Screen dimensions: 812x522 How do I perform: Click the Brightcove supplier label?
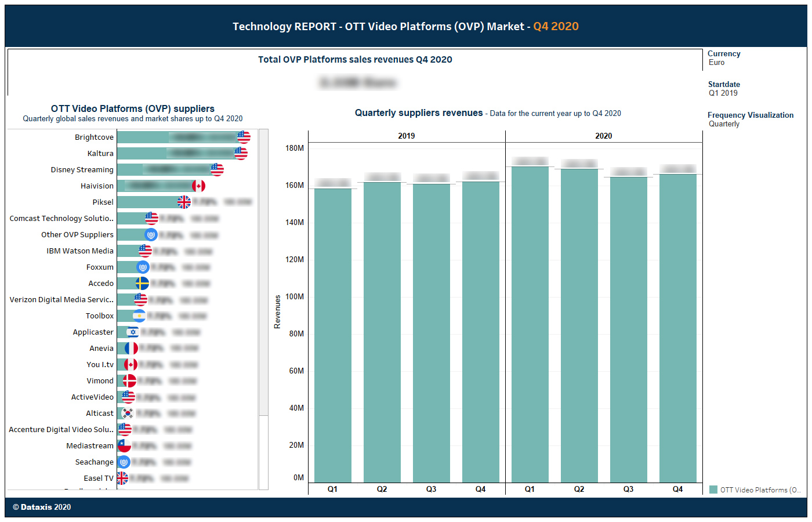tap(94, 137)
